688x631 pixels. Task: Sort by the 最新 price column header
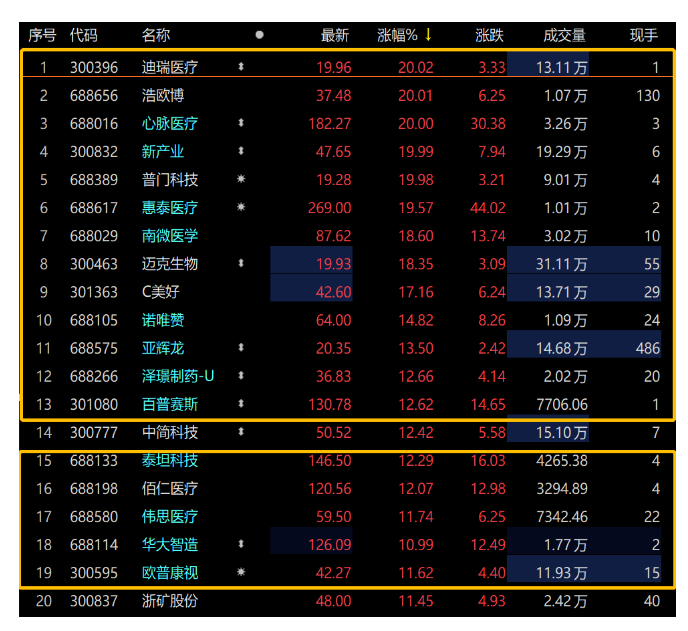click(335, 35)
